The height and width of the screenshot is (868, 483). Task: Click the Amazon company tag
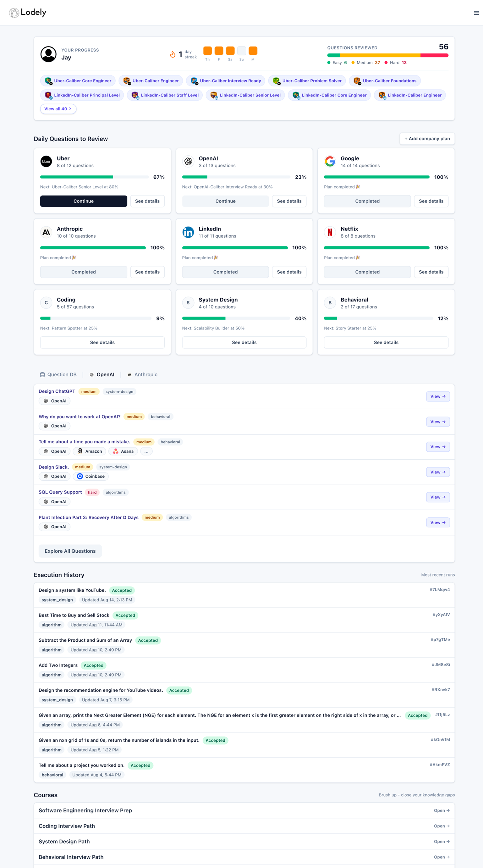[89, 451]
